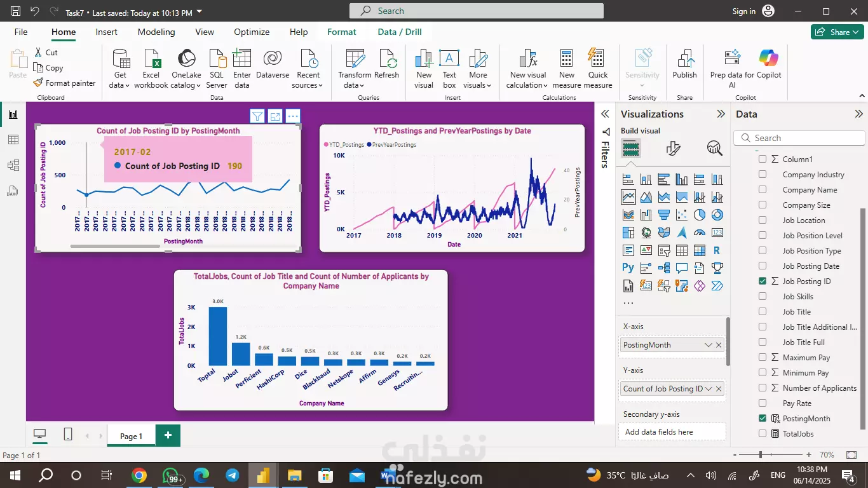Pick the Line and stacked column chart
Screen dimensions: 868x488
[700, 197]
